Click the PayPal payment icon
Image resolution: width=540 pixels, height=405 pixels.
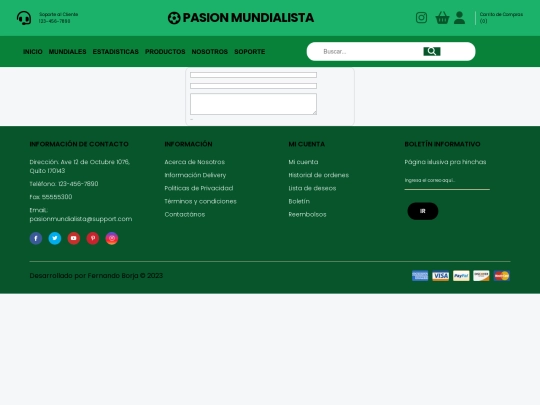click(461, 276)
